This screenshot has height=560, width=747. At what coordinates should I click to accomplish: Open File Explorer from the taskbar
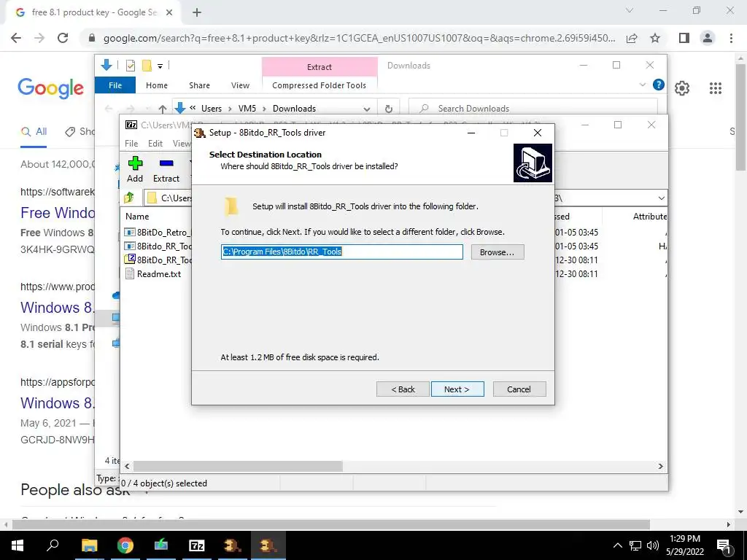[x=89, y=545]
